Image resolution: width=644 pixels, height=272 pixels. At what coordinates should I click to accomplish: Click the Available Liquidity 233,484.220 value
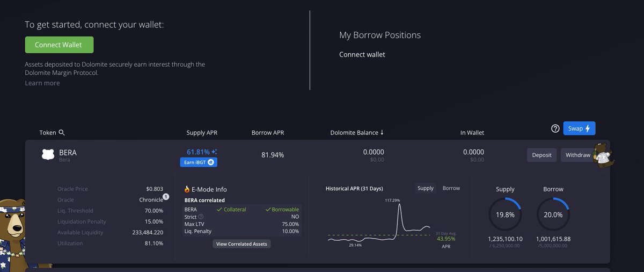(147, 232)
